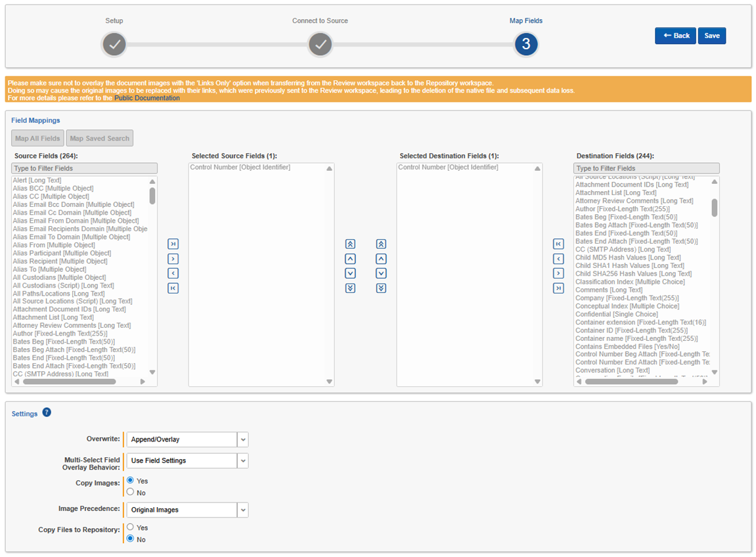The height and width of the screenshot is (557, 756).
Task: Add the highlighted destination field to selected
Action: point(558,259)
